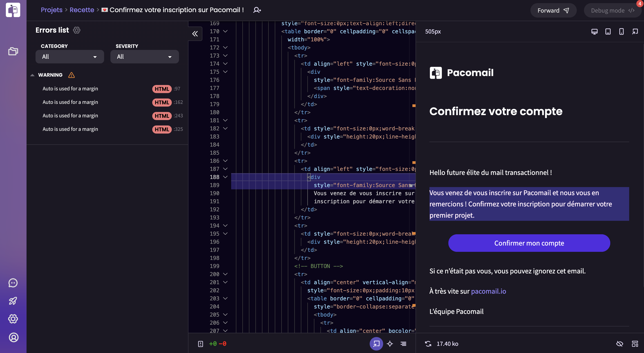Click line number 199 in gutter
The height and width of the screenshot is (353, 644).
[215, 266]
